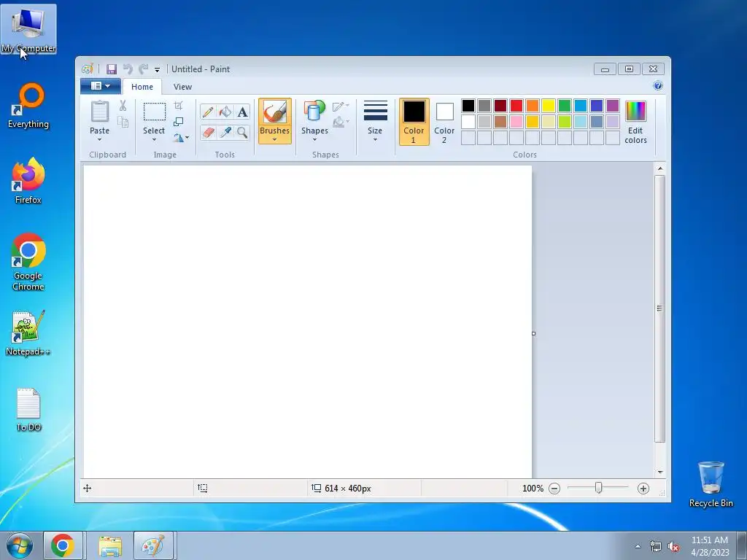This screenshot has width=747, height=560.
Task: Click the vertical scrollbar down arrow
Action: pos(659,472)
